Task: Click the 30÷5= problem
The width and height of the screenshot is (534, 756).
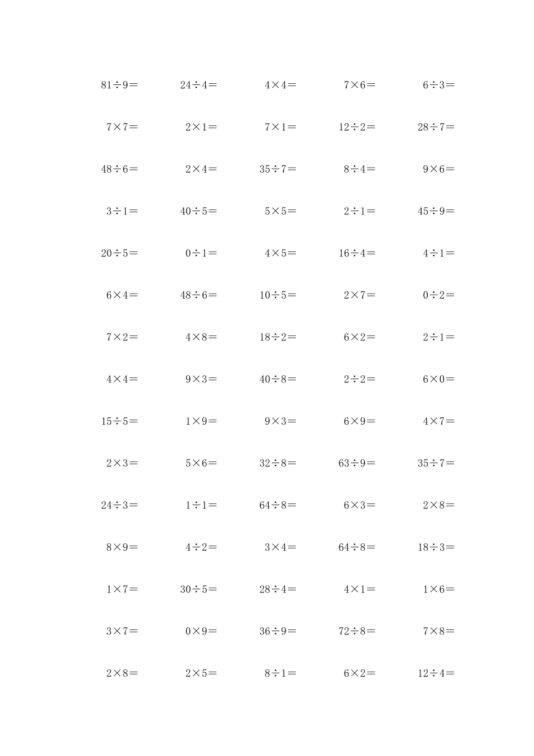Action: coord(198,589)
